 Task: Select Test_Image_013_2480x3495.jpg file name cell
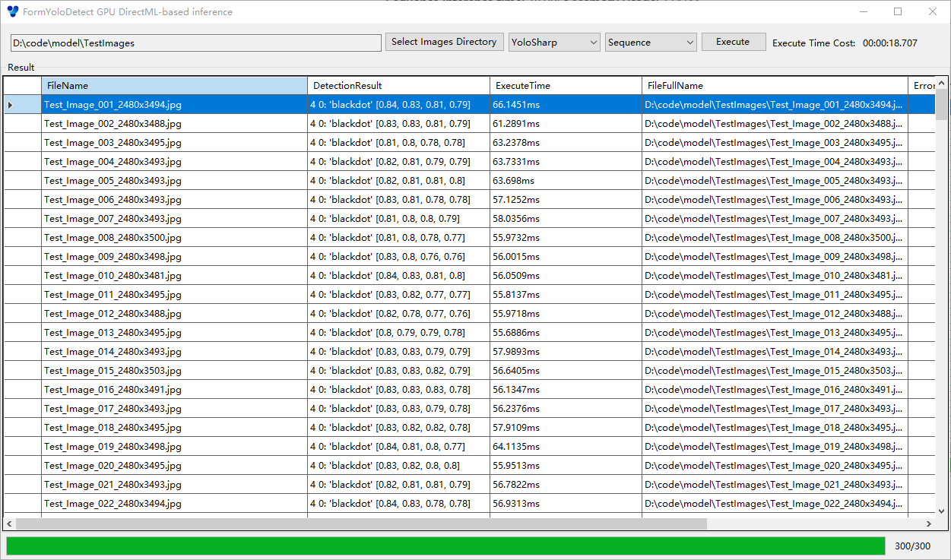(x=174, y=333)
